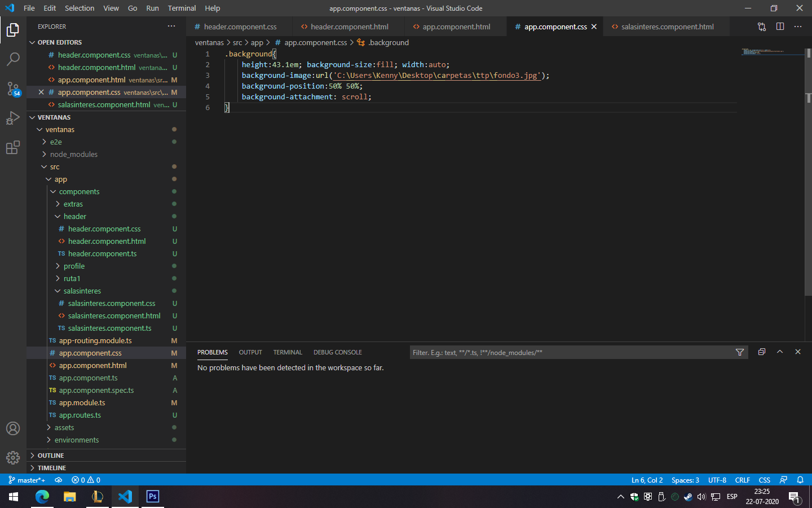Switch to the Terminal panel tab
This screenshot has height=508, width=812.
[x=288, y=352]
